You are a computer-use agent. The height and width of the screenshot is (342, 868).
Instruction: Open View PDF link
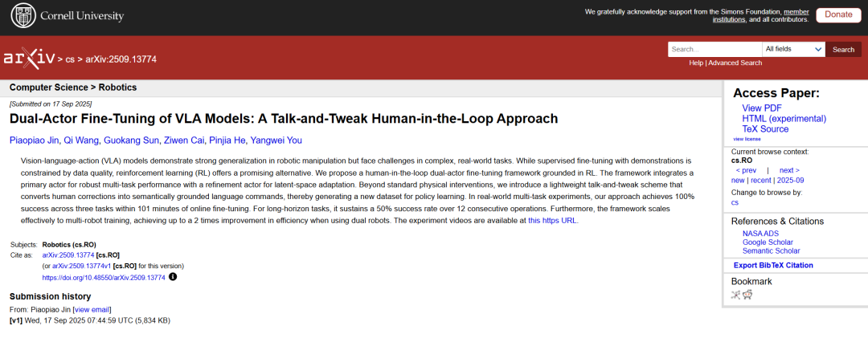(x=761, y=108)
